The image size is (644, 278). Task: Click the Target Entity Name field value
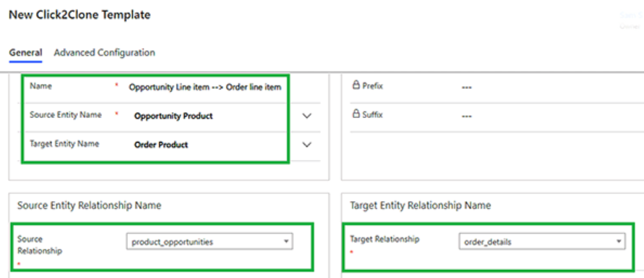tap(161, 145)
